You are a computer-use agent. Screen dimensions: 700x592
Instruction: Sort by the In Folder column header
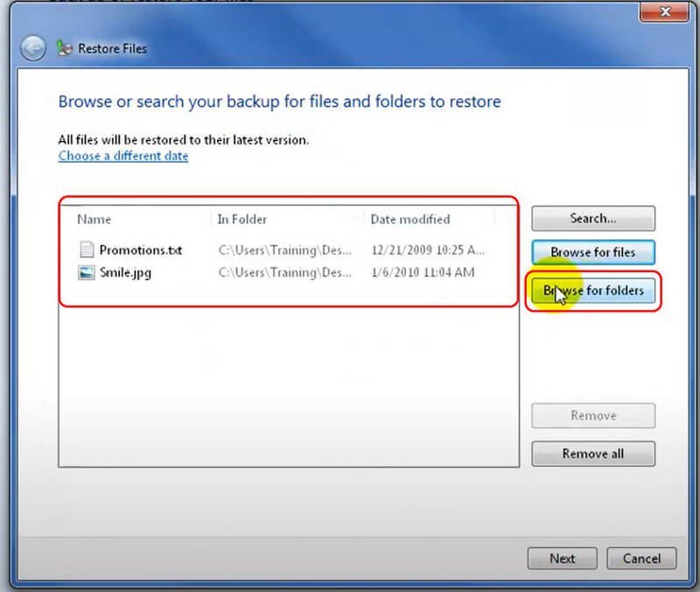[242, 219]
